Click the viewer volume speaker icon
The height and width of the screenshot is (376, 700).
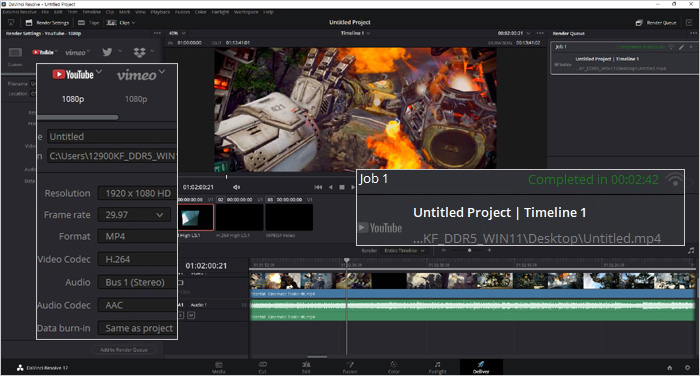(x=236, y=187)
